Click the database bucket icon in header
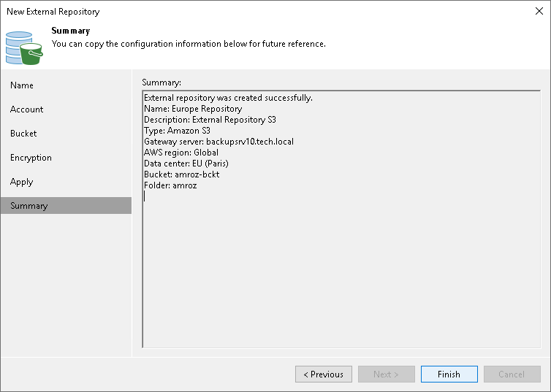 (24, 47)
